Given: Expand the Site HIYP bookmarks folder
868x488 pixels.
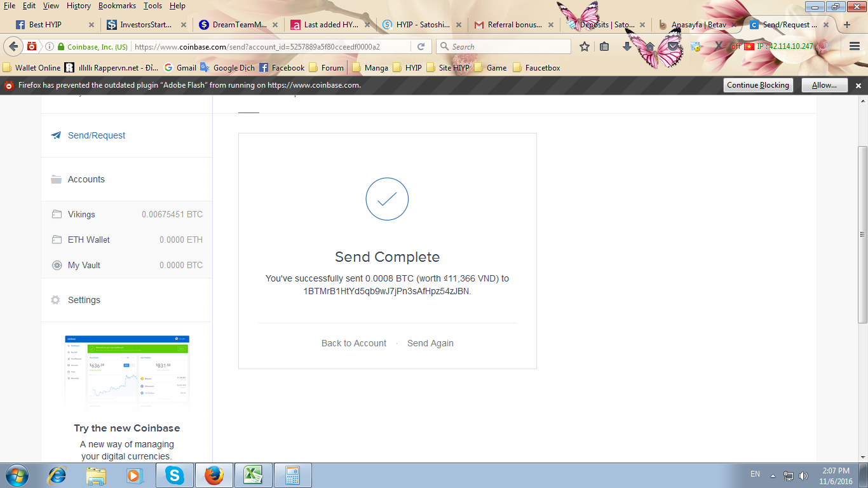Looking at the screenshot, I should (x=448, y=67).
